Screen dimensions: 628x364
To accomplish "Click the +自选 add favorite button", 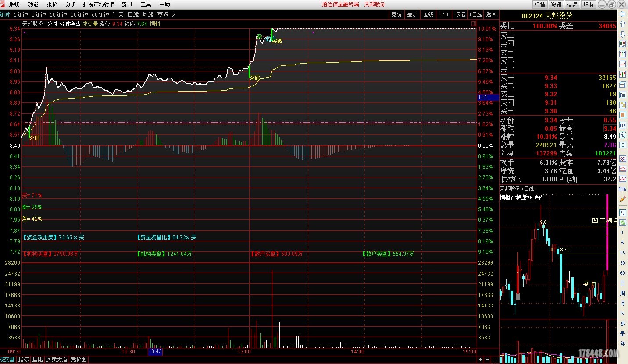I will 475,14.
